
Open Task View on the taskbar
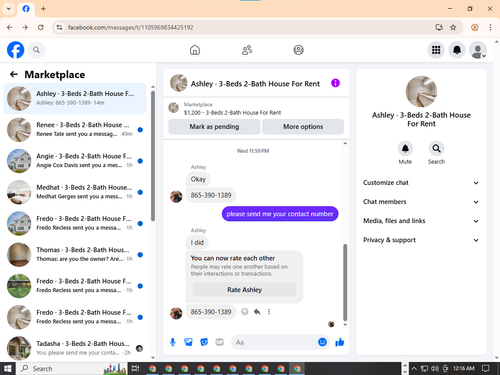(x=135, y=368)
